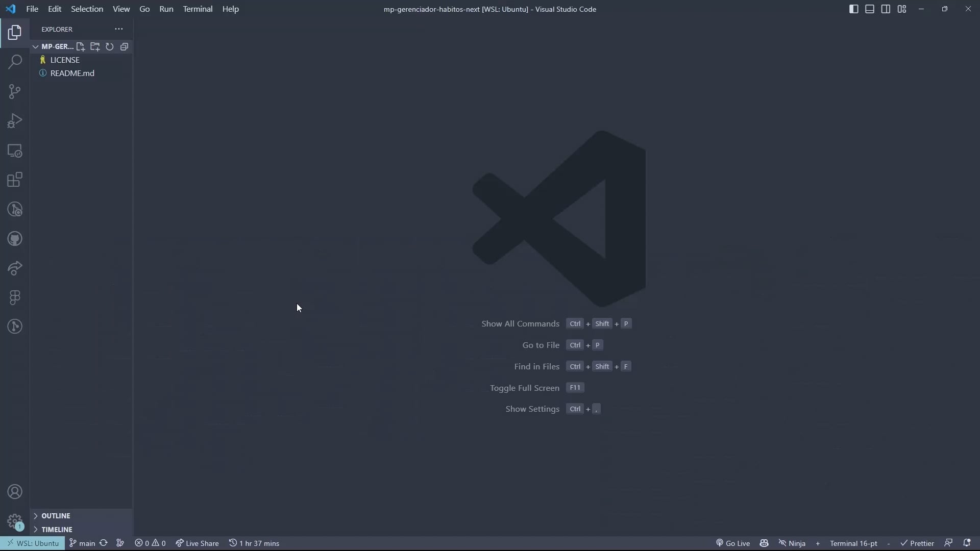The width and height of the screenshot is (980, 551).
Task: Open the notifications bell
Action: pyautogui.click(x=967, y=543)
